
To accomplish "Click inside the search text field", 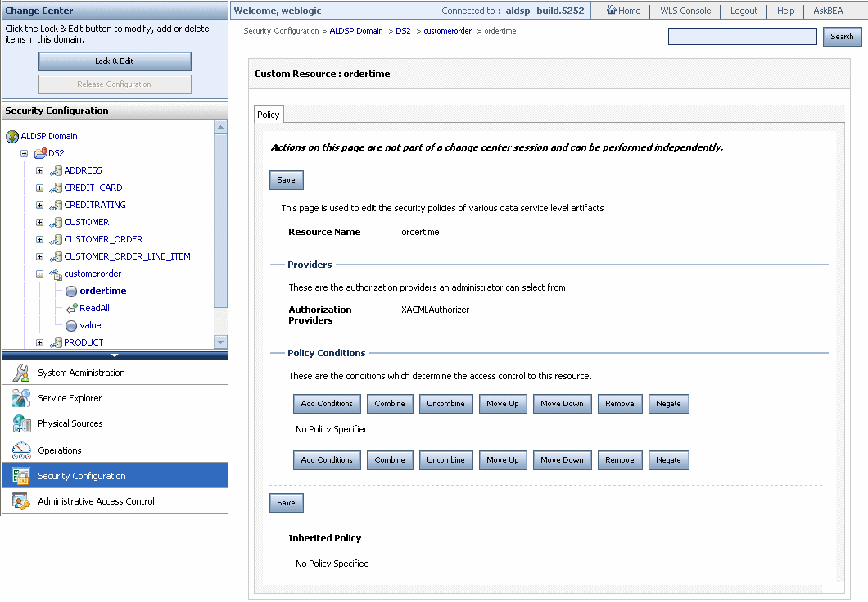I will coord(743,37).
